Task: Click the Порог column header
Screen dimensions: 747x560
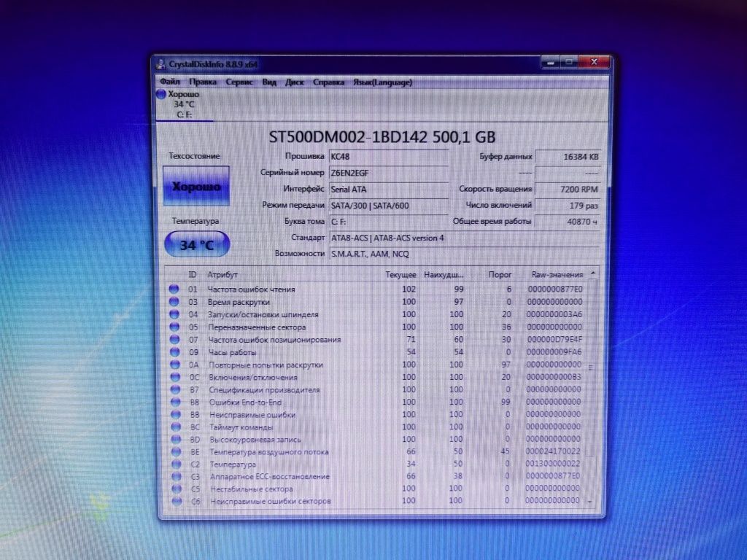Action: 500,275
